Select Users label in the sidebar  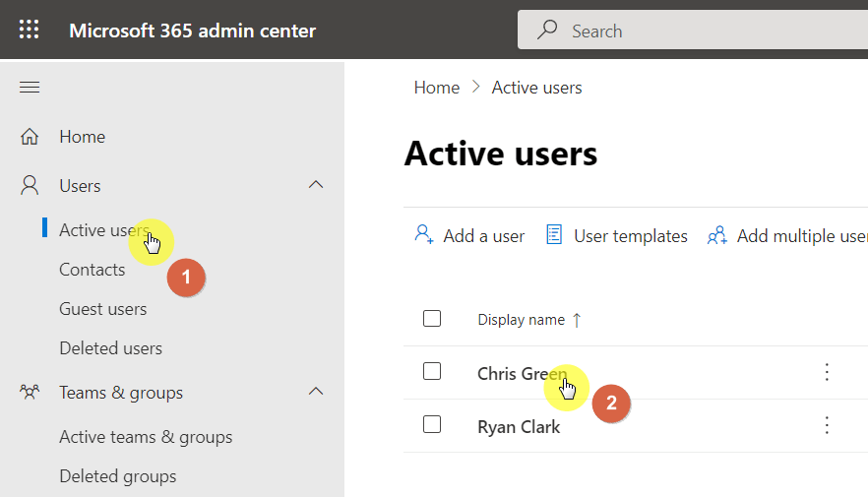pyautogui.click(x=81, y=186)
